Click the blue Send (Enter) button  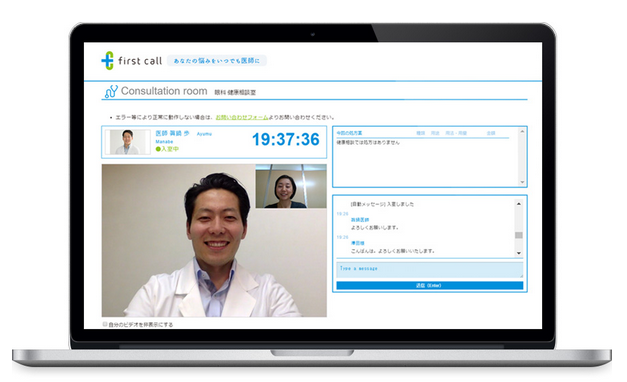[429, 285]
